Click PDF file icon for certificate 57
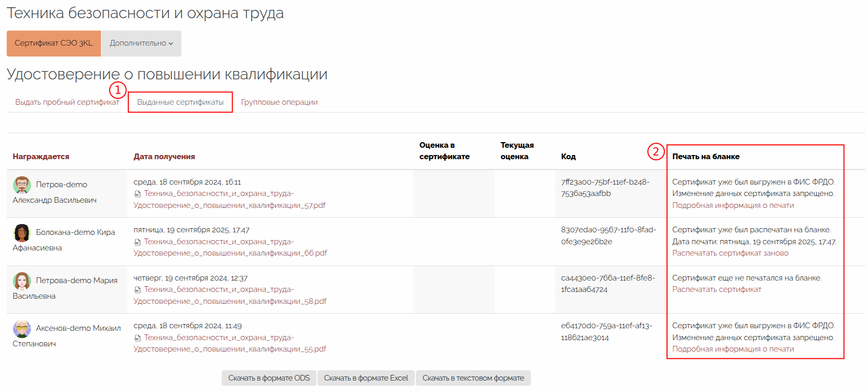The height and width of the screenshot is (392, 868). point(137,194)
